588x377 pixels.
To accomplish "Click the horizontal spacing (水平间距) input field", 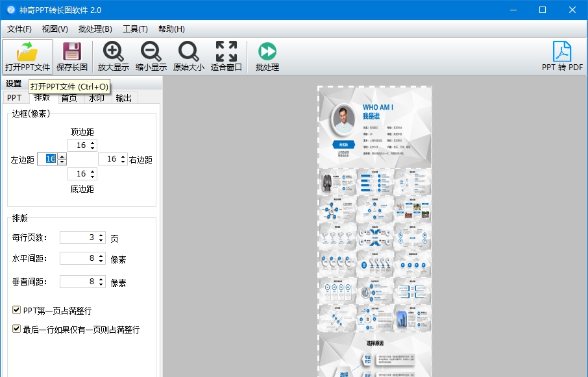I will pos(78,259).
